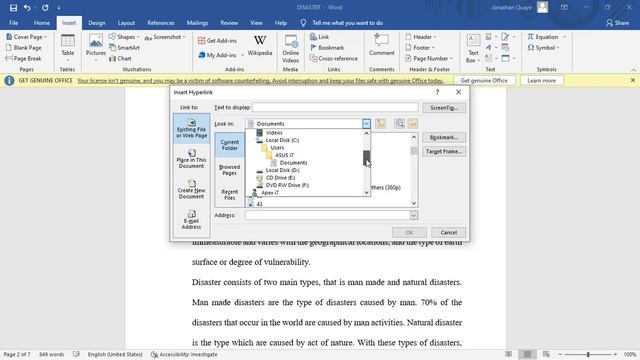Select the Browsed Pages view
The width and height of the screenshot is (640, 360).
tap(229, 170)
